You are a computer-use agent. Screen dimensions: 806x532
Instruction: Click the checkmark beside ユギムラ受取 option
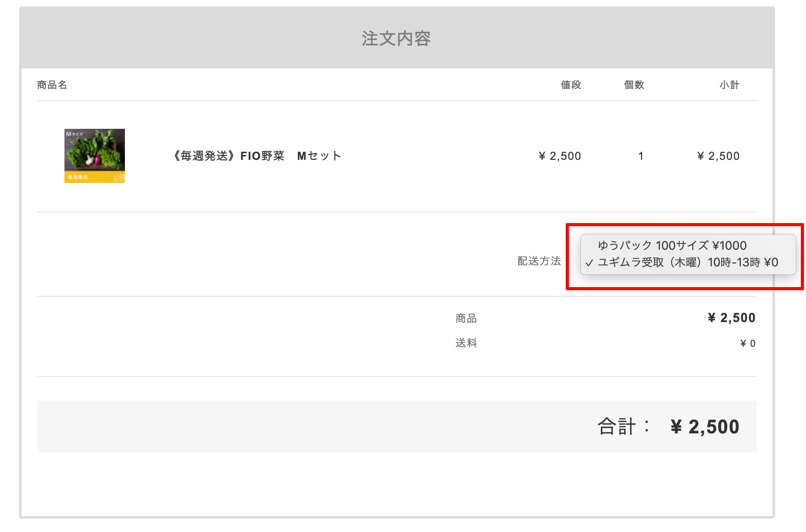[x=589, y=263]
